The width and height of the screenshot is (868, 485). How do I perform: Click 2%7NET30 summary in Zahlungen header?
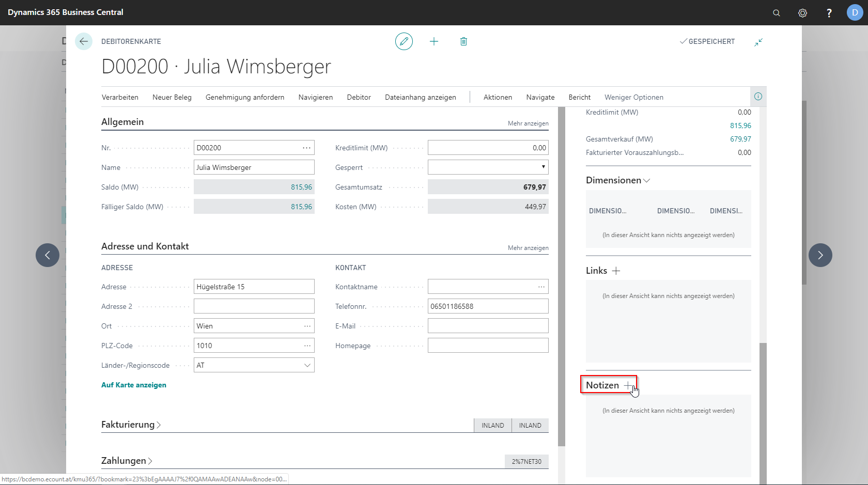coord(526,462)
